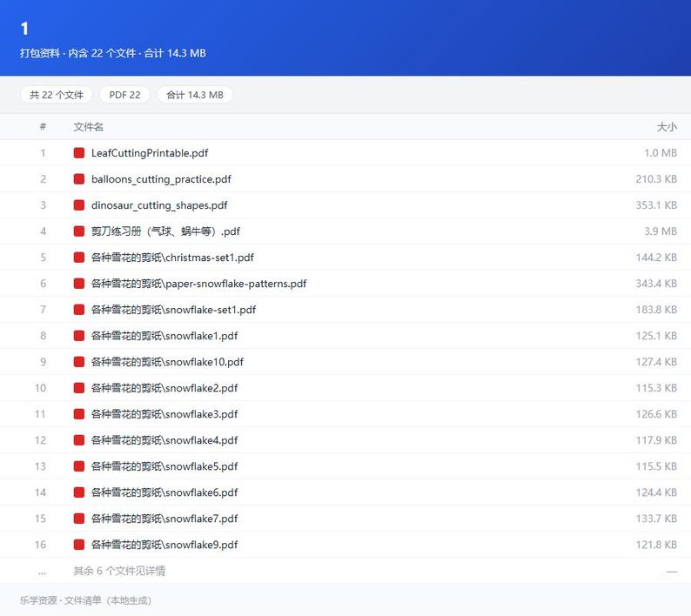
Task: Click row number 16
Action: [40, 545]
